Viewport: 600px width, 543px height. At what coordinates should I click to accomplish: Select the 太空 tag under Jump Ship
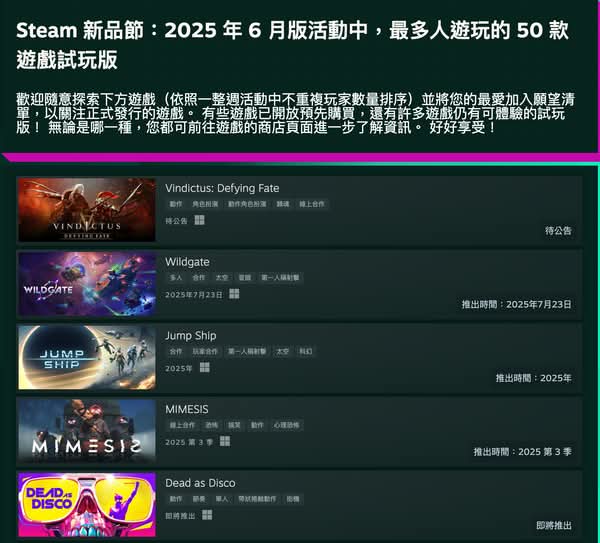pos(283,351)
